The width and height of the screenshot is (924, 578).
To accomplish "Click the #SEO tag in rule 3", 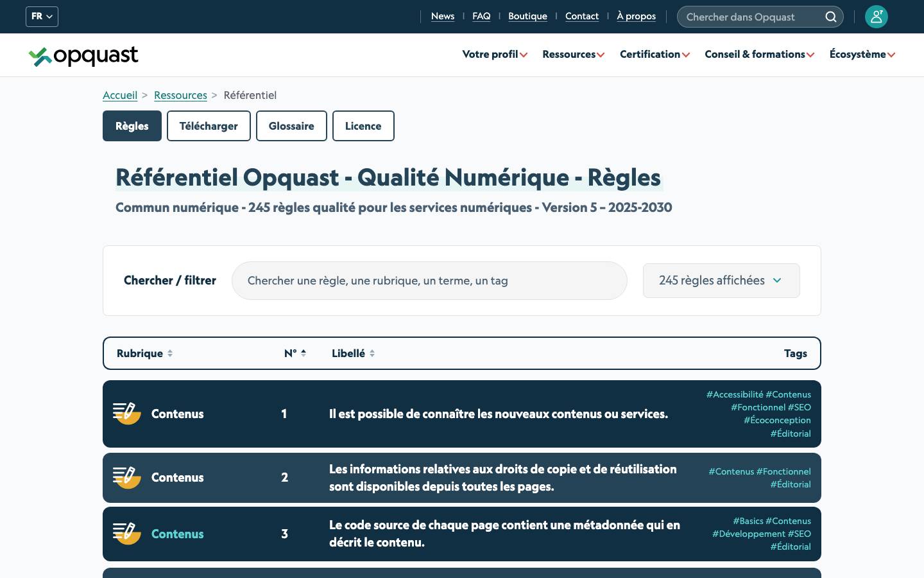I will 800,534.
